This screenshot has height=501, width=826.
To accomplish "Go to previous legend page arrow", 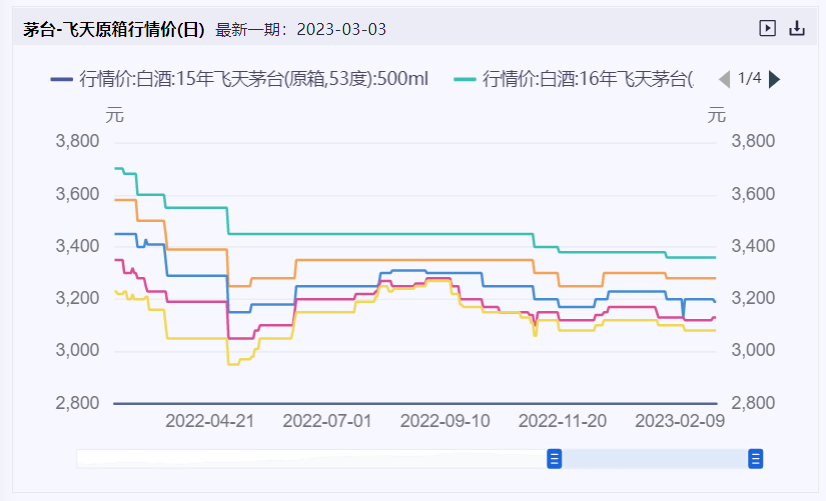I will tap(725, 80).
